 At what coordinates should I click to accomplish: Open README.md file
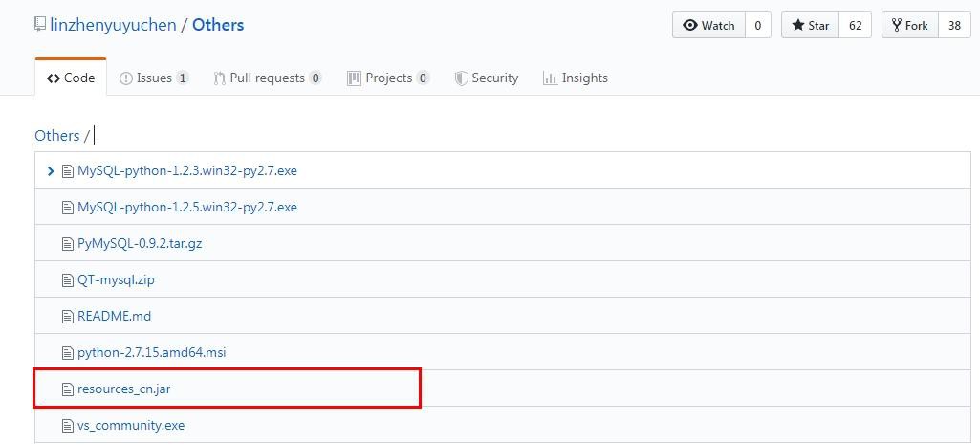[x=114, y=316]
